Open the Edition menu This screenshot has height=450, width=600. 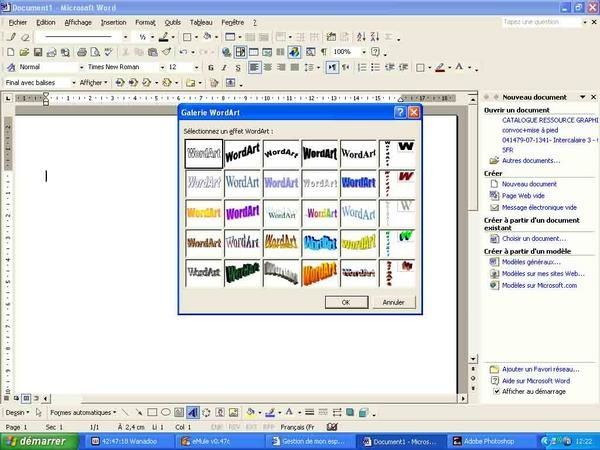46,23
